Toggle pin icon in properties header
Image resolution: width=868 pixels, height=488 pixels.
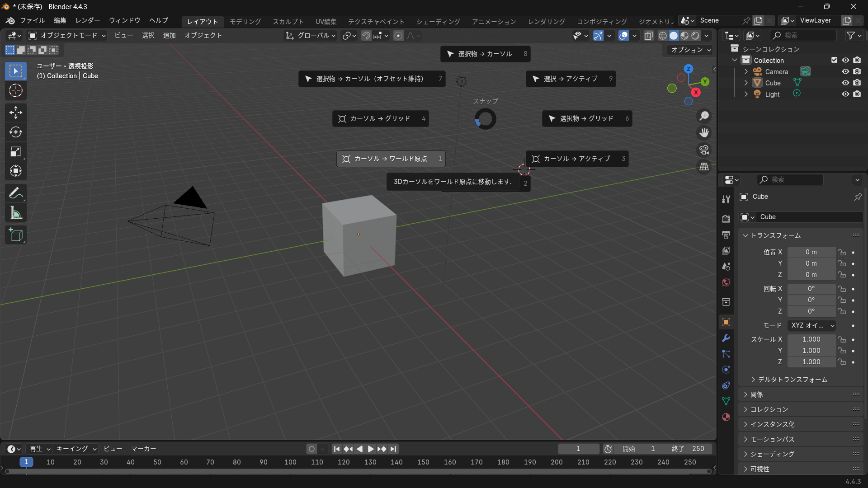858,197
